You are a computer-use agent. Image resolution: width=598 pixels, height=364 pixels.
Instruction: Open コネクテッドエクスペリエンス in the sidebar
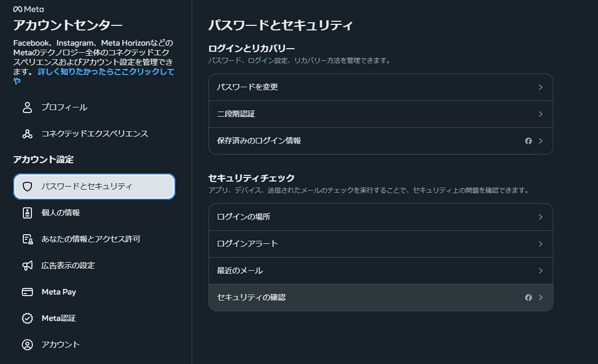pyautogui.click(x=94, y=134)
